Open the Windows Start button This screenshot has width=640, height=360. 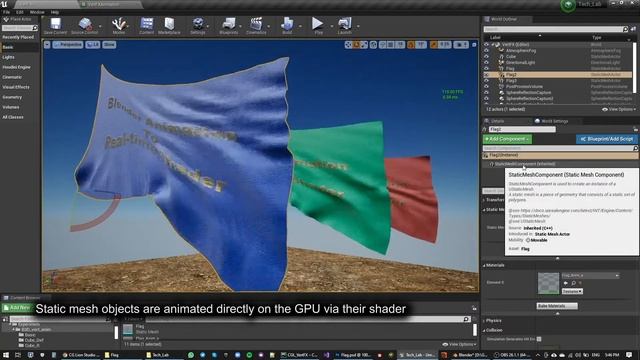[x=6, y=355]
